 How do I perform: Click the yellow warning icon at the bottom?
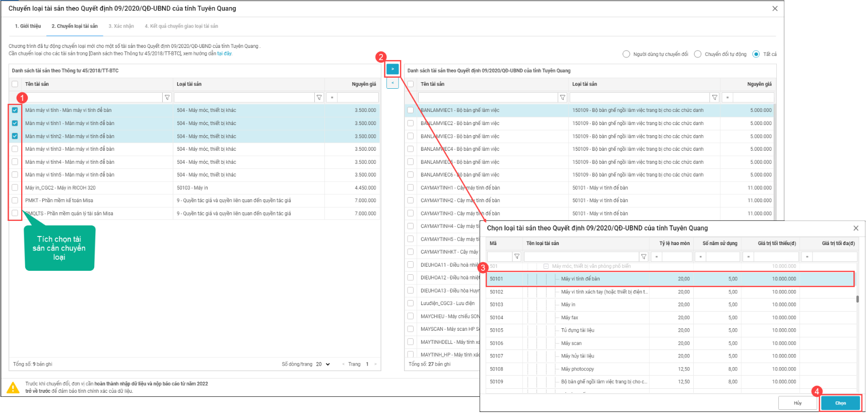pos(13,388)
